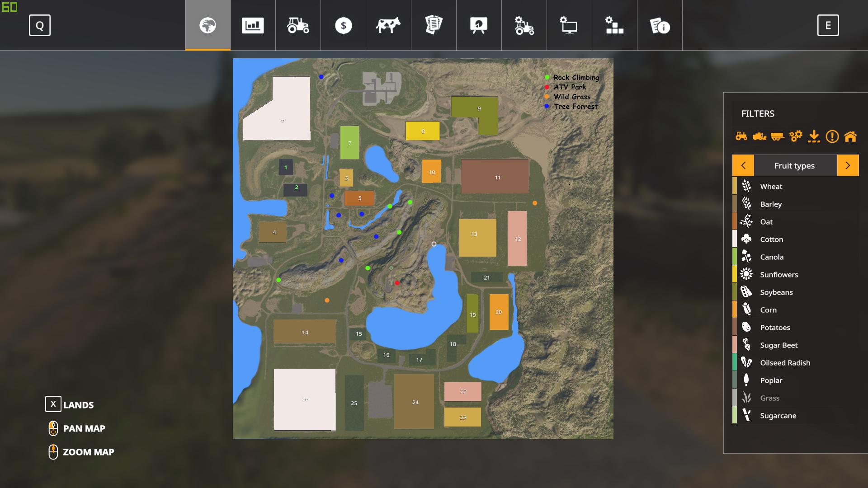Toggle the Wheat fruit type filter
The height and width of the screenshot is (488, 868).
[x=771, y=187]
